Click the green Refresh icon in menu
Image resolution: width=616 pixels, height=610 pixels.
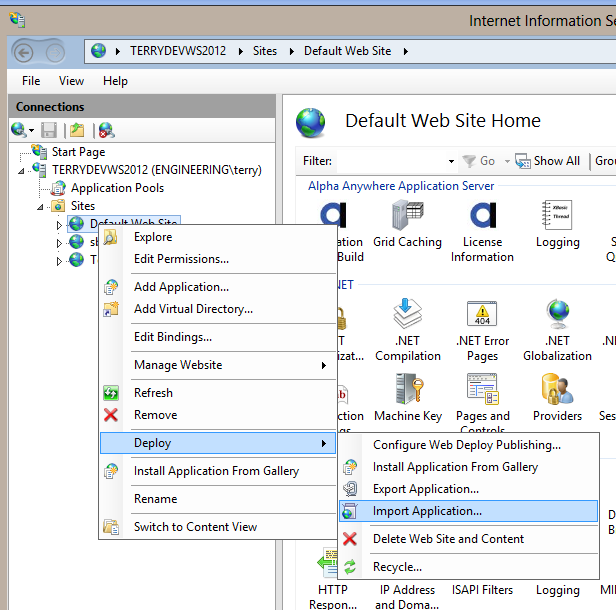point(111,392)
